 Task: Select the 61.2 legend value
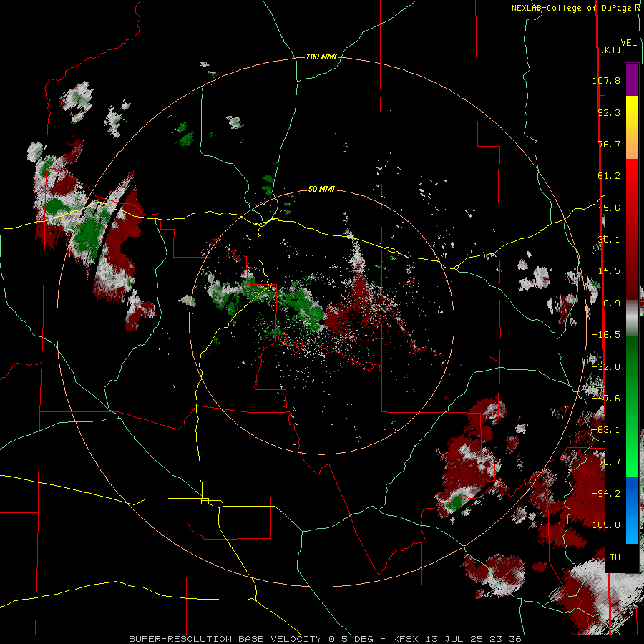click(609, 176)
